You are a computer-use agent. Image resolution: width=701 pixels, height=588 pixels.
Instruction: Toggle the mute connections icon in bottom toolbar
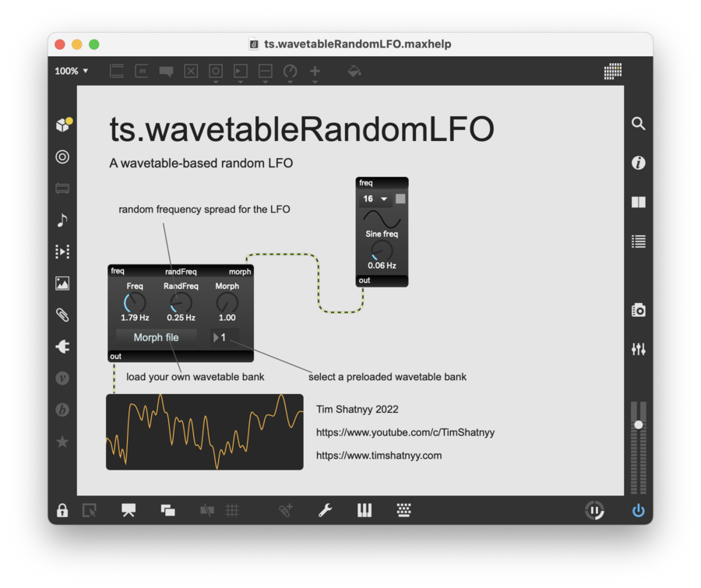point(207,510)
